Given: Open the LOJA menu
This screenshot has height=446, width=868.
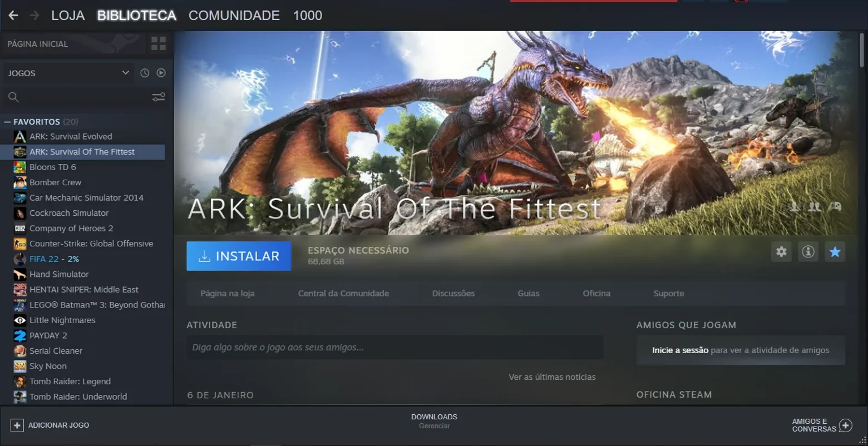Looking at the screenshot, I should pos(68,16).
